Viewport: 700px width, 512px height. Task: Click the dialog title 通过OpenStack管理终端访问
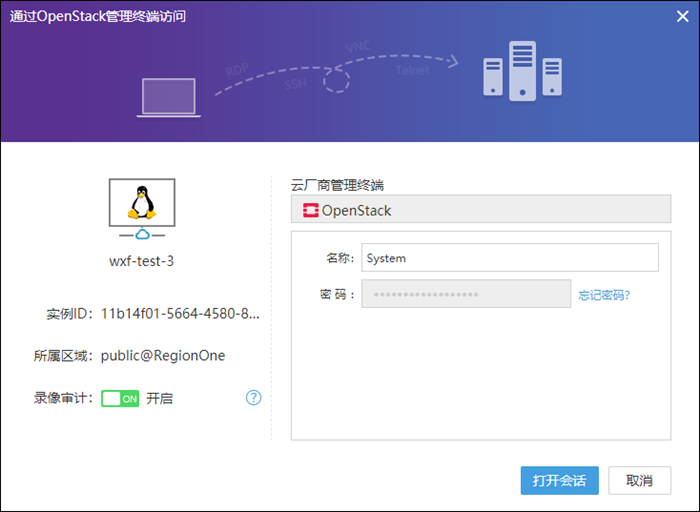click(98, 17)
